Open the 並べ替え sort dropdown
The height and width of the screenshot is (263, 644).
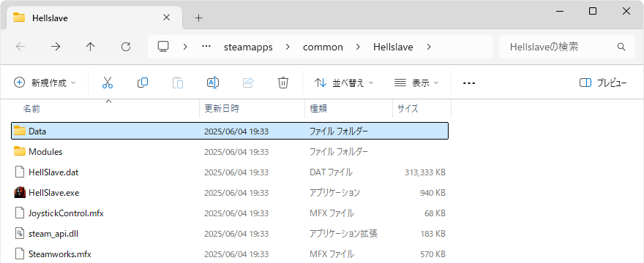pos(344,83)
